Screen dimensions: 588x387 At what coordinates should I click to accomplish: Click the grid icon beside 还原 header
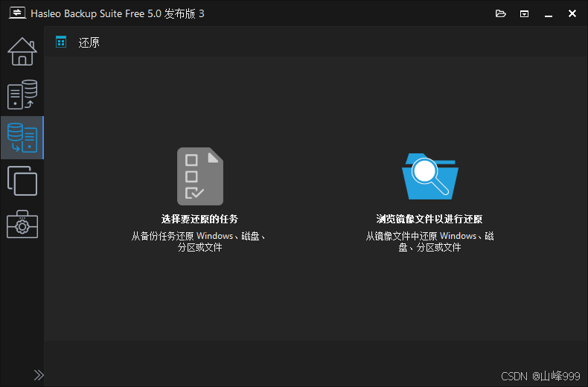click(61, 42)
